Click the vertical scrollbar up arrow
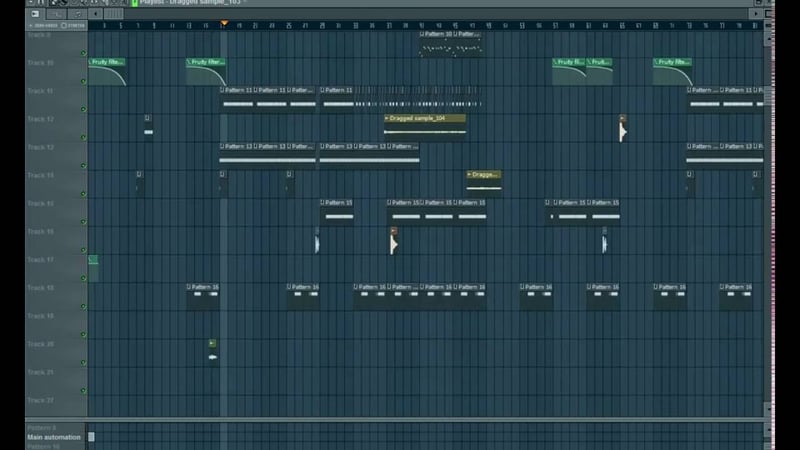 point(768,38)
